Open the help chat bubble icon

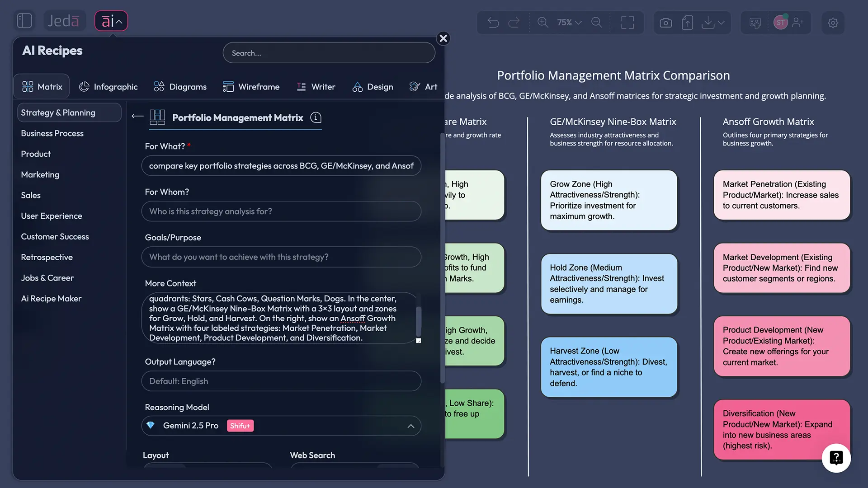(x=836, y=458)
